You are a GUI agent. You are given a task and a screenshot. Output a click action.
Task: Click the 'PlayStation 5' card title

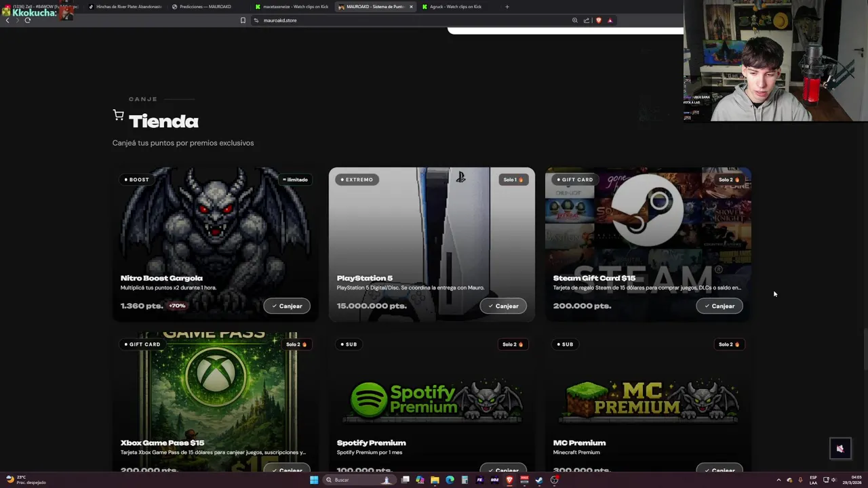(x=365, y=278)
